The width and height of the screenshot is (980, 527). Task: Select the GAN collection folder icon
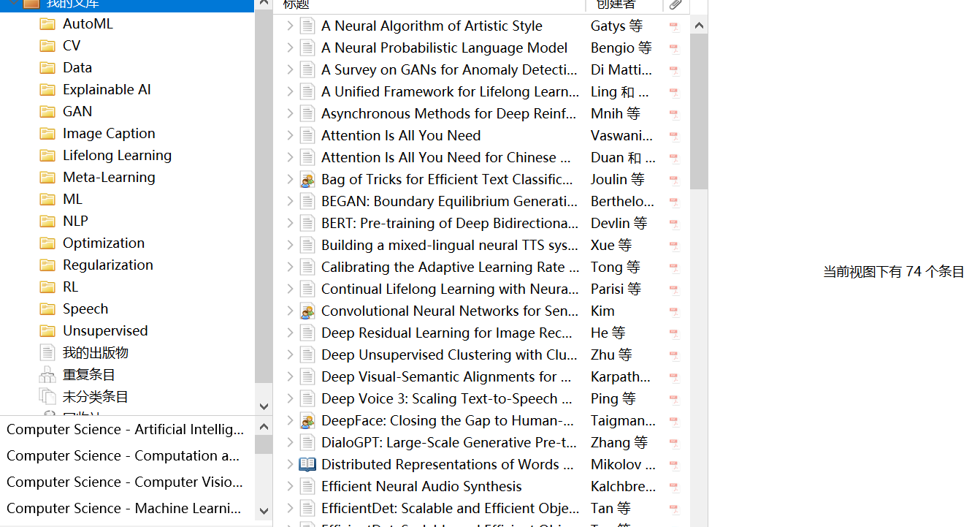47,112
